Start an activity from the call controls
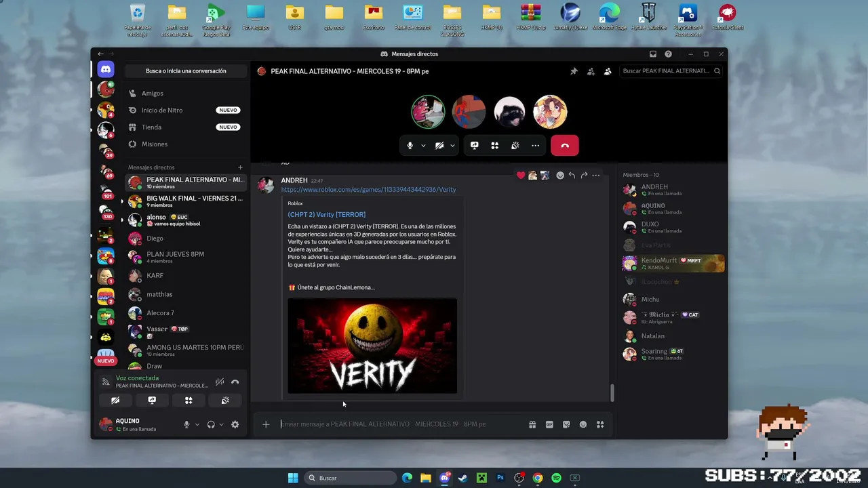This screenshot has height=488, width=868. click(495, 145)
